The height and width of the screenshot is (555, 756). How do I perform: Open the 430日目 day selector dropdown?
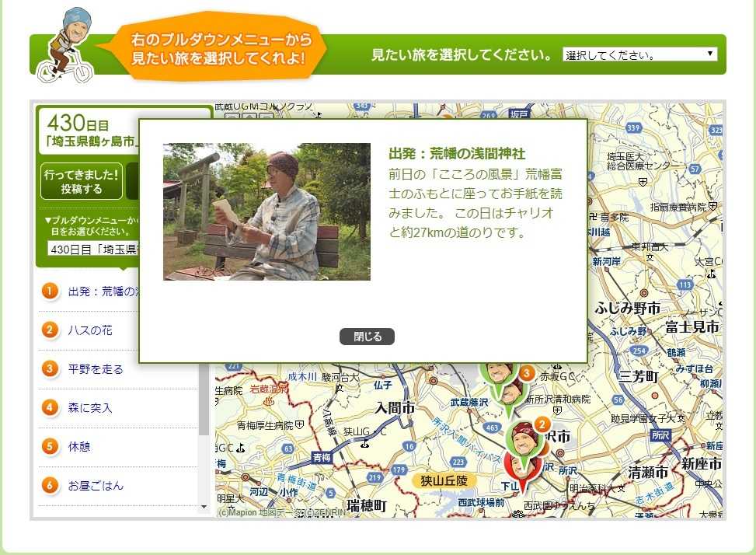point(93,249)
